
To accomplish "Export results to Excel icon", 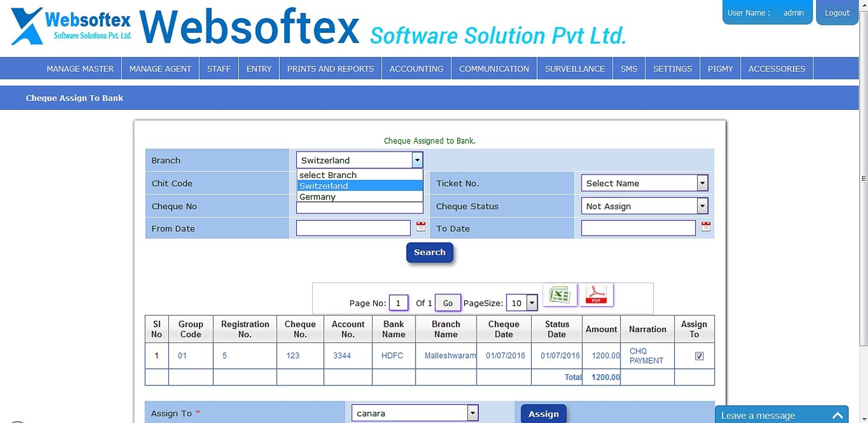I will point(560,294).
